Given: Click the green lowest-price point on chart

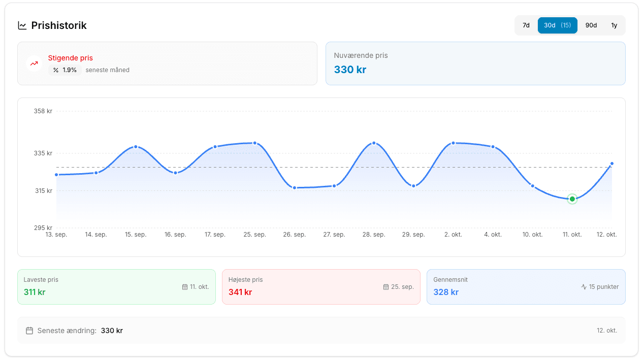Looking at the screenshot, I should tap(572, 199).
